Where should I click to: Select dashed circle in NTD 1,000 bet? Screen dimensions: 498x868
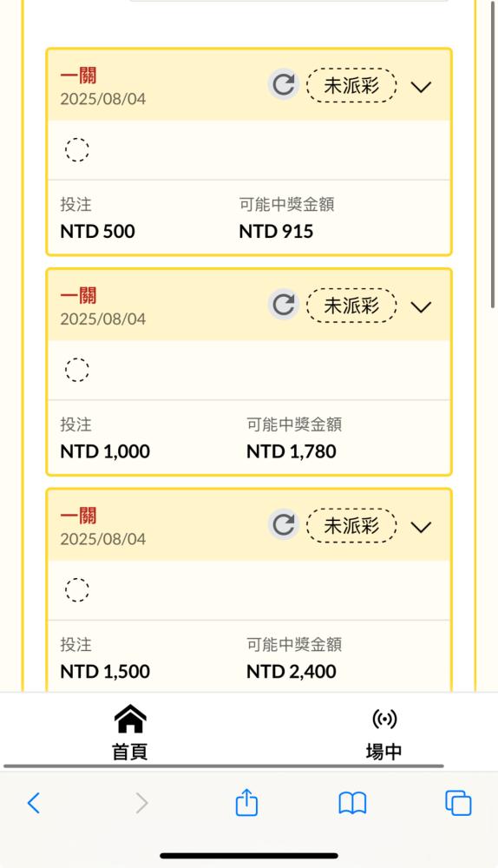[x=77, y=369]
